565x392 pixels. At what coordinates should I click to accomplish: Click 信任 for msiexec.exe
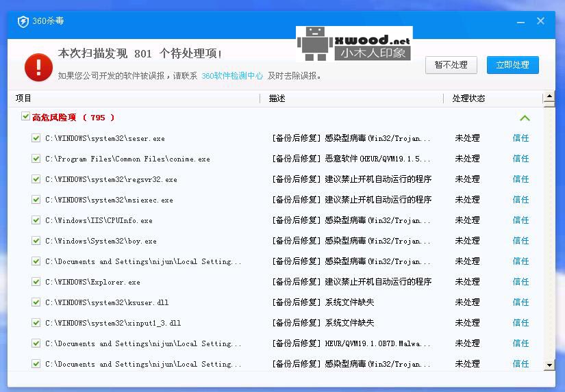click(x=520, y=199)
